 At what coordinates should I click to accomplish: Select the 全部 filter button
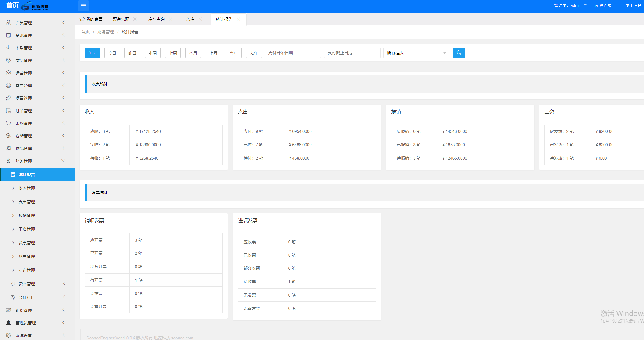(92, 53)
